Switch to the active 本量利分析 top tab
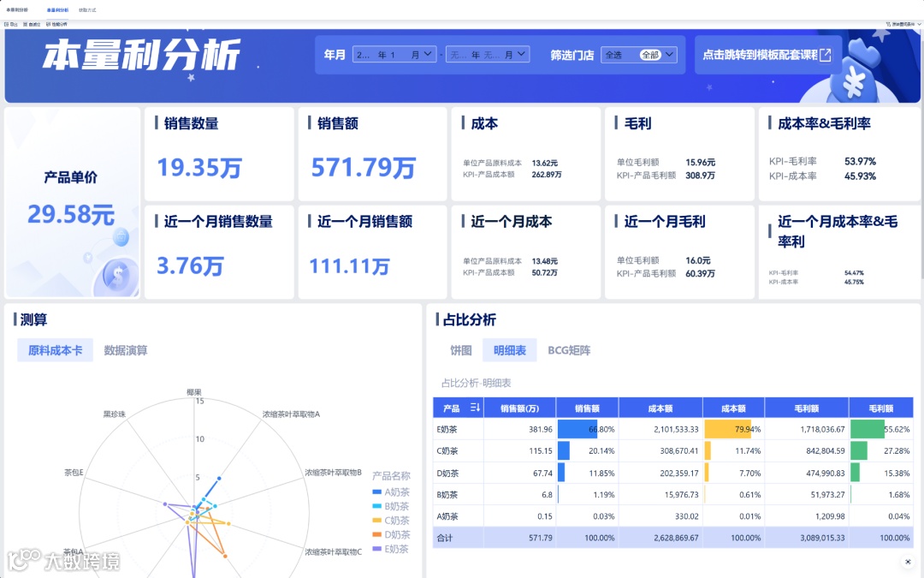Screen dimensions: 924x578 click(57, 10)
